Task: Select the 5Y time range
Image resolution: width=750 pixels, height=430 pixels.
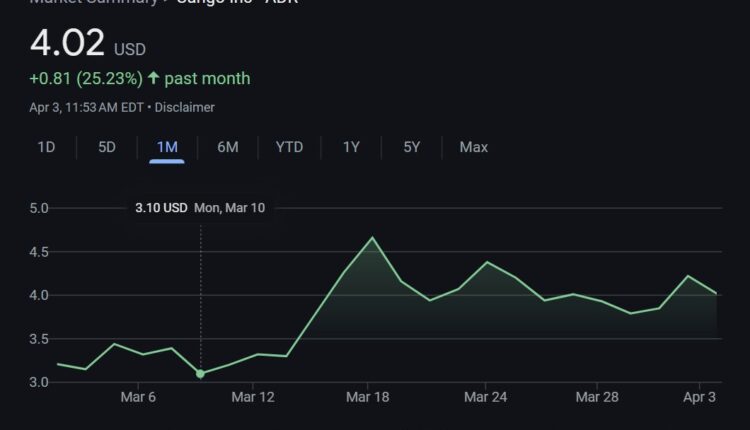Action: 412,147
